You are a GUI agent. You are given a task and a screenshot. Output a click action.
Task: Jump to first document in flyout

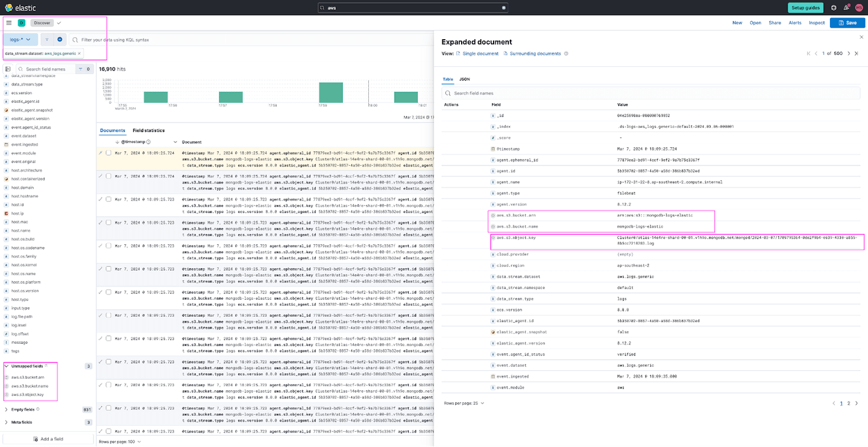(x=809, y=54)
